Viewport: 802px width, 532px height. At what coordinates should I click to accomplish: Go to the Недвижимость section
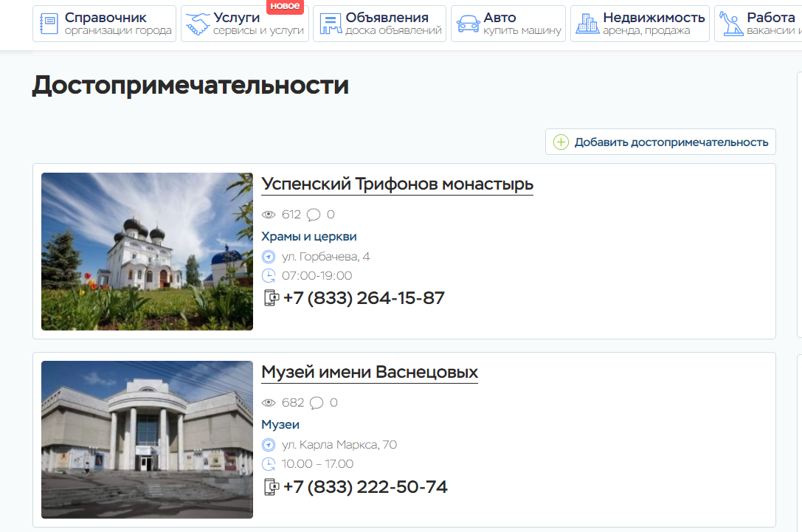(653, 18)
